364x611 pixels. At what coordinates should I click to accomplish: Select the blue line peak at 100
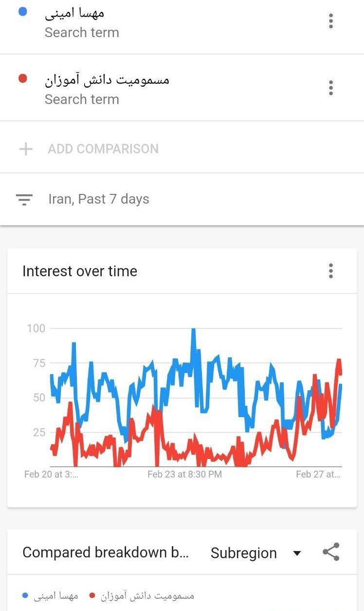[194, 330]
